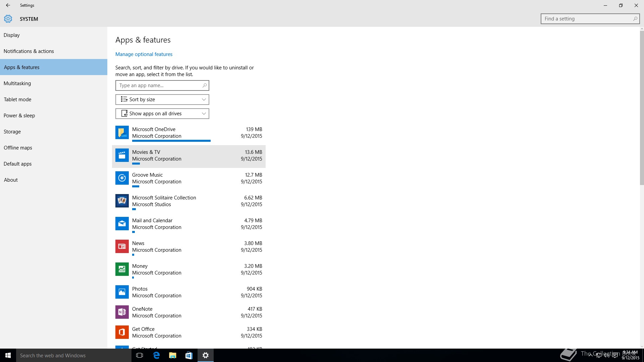Open the Store from the taskbar
Screen dimensions: 644x362
pos(189,355)
